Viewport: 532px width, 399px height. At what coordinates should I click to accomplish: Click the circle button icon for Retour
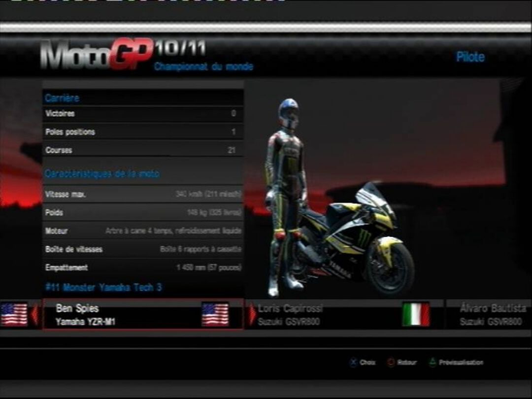click(x=391, y=363)
